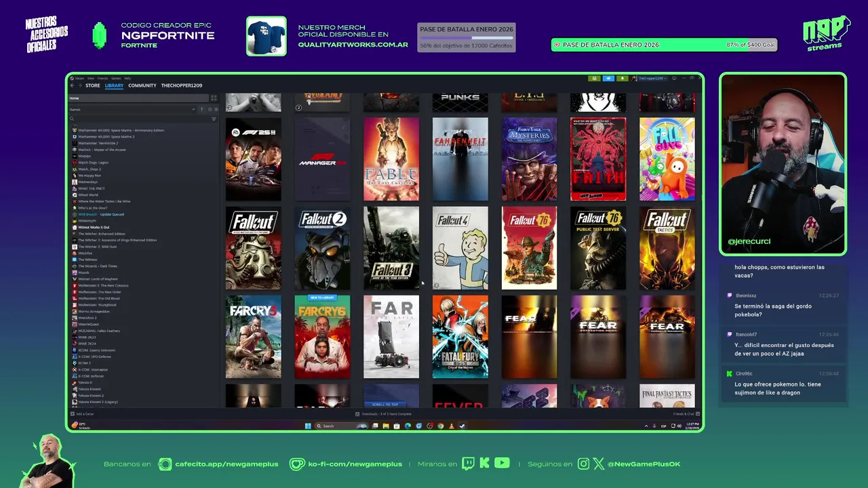Click the Steam forward navigation arrow
The width and height of the screenshot is (868, 488).
[79, 85]
